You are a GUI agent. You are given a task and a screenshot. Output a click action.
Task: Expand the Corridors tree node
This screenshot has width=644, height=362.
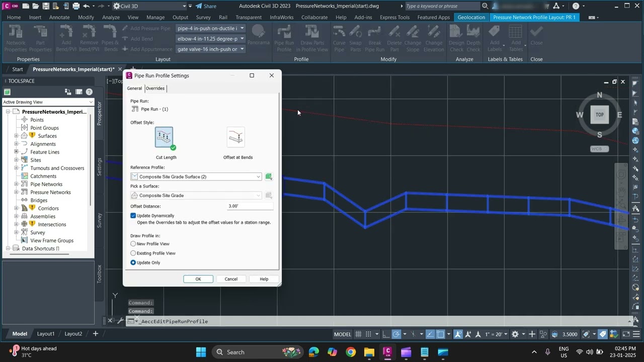(16, 208)
